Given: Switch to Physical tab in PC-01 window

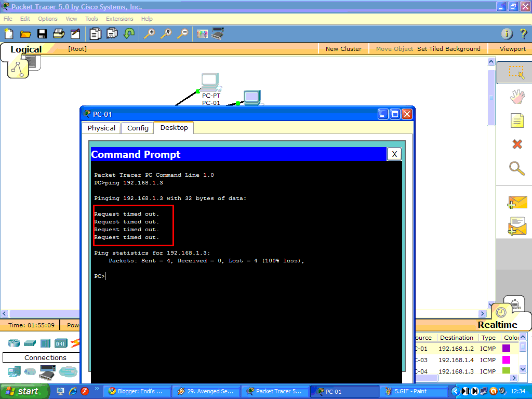Looking at the screenshot, I should point(101,128).
